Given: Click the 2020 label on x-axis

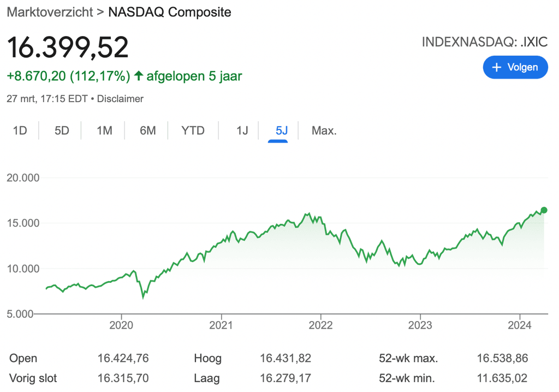Looking at the screenshot, I should click(x=121, y=326).
